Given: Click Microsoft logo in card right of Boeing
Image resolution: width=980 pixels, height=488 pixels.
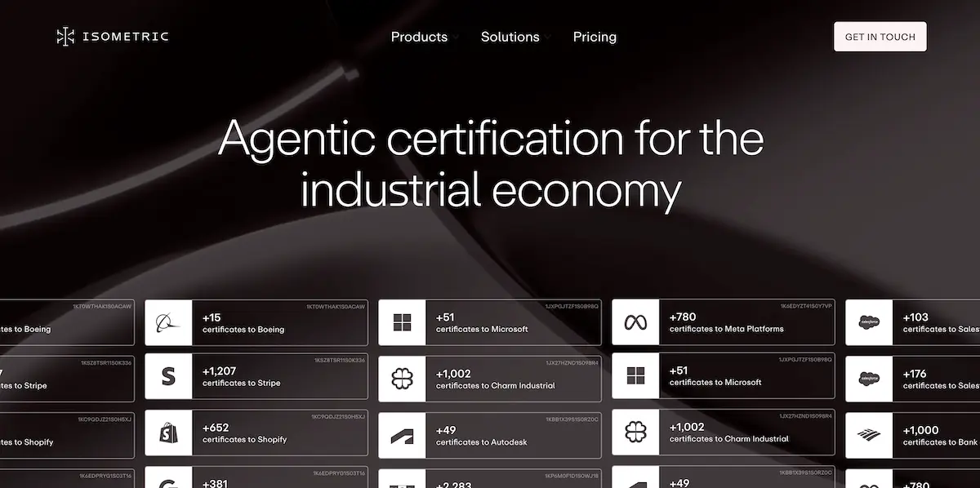Looking at the screenshot, I should tap(402, 322).
